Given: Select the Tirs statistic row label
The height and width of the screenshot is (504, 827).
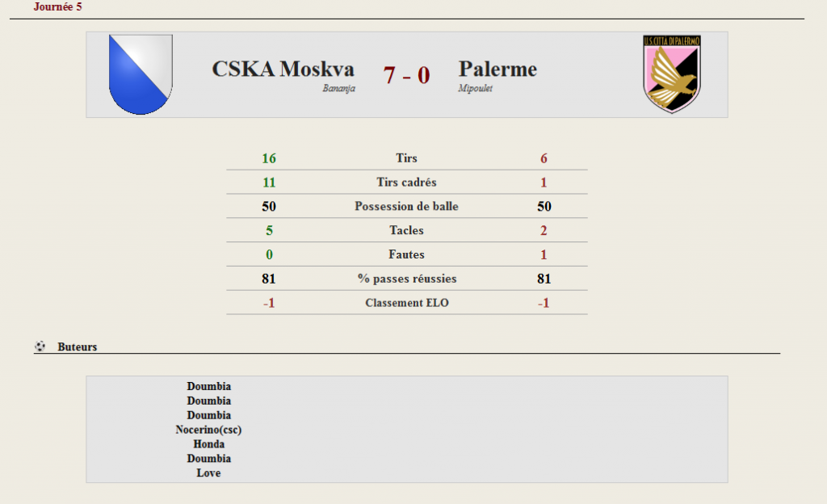Looking at the screenshot, I should point(407,158).
